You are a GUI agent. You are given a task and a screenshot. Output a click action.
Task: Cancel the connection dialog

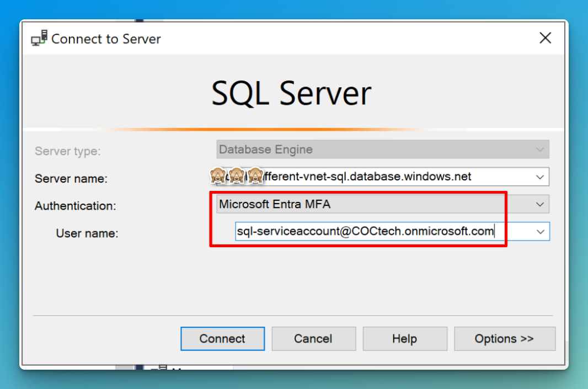(313, 339)
